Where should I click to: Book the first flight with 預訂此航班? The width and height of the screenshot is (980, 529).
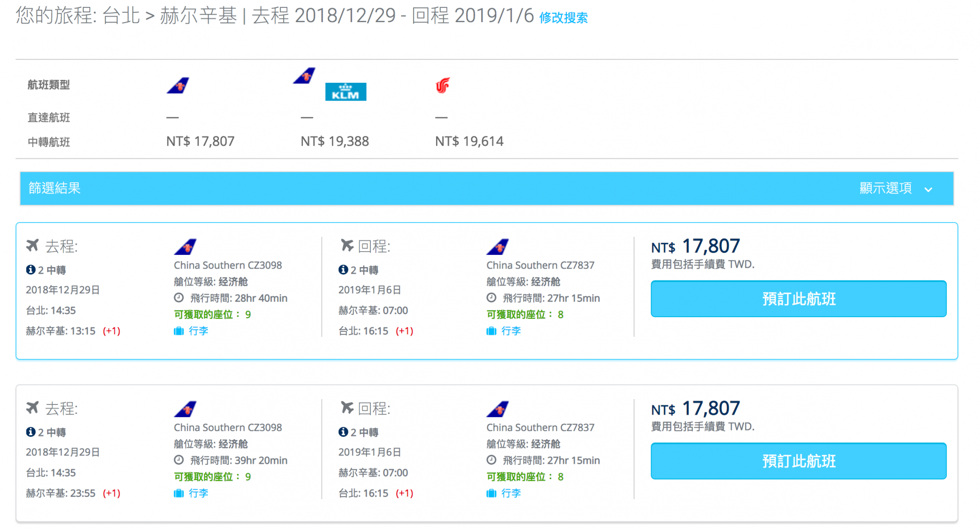point(798,299)
